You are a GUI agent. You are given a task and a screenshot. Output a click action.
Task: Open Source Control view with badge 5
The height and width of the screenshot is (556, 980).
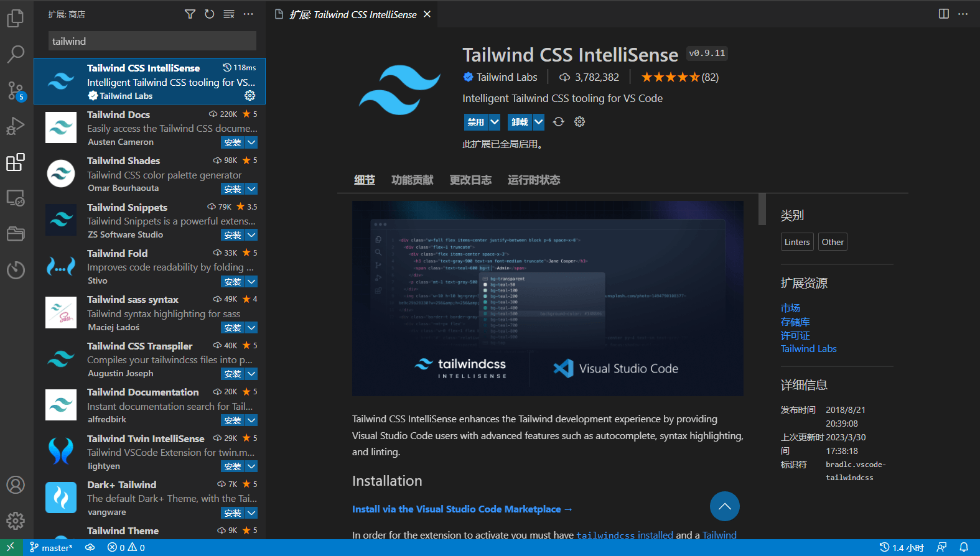pyautogui.click(x=16, y=91)
